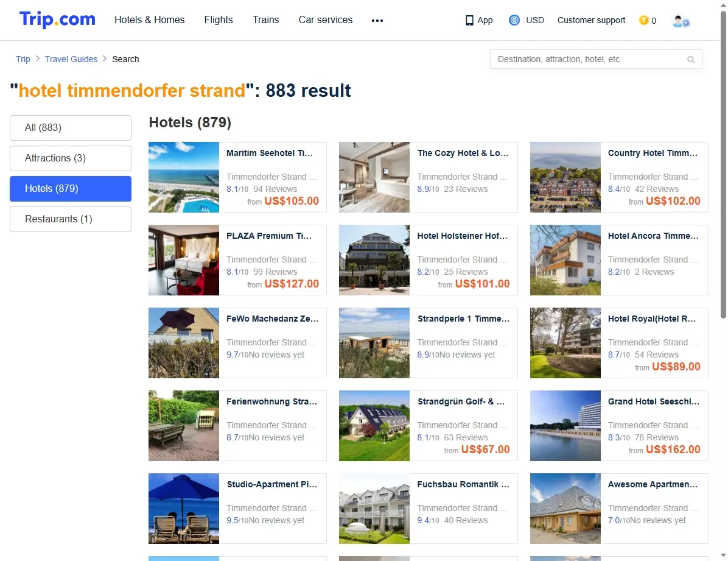Open Strandperle 1 Timme... title
Image resolution: width=728 pixels, height=561 pixels.
[x=463, y=319]
